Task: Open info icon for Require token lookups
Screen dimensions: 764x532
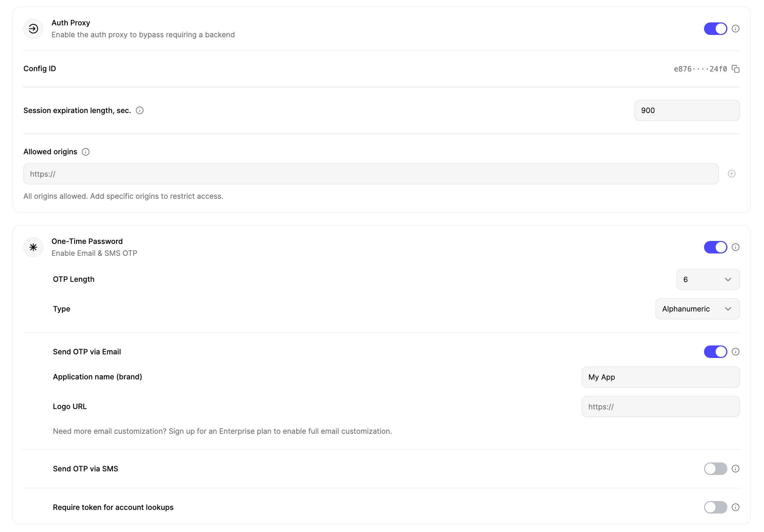Action: 736,508
